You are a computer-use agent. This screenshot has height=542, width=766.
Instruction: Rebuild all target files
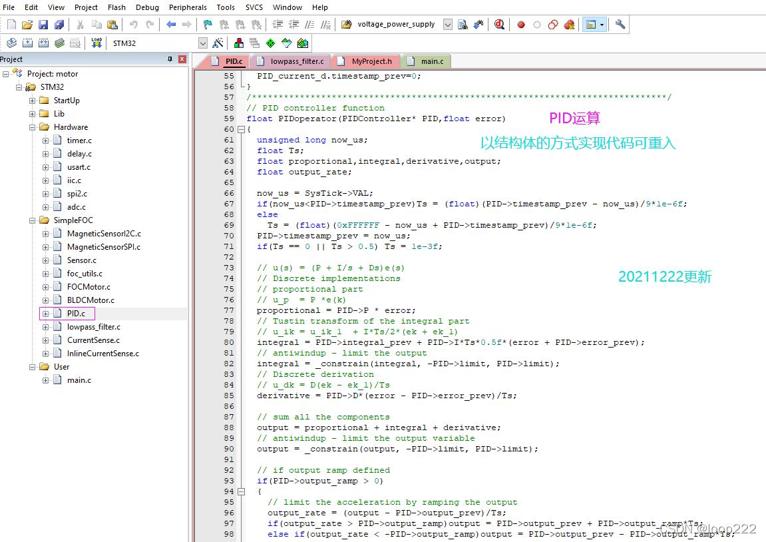tap(43, 43)
